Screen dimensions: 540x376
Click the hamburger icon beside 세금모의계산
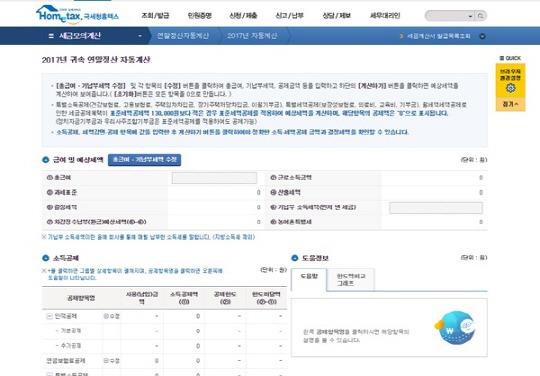pyautogui.click(x=51, y=36)
